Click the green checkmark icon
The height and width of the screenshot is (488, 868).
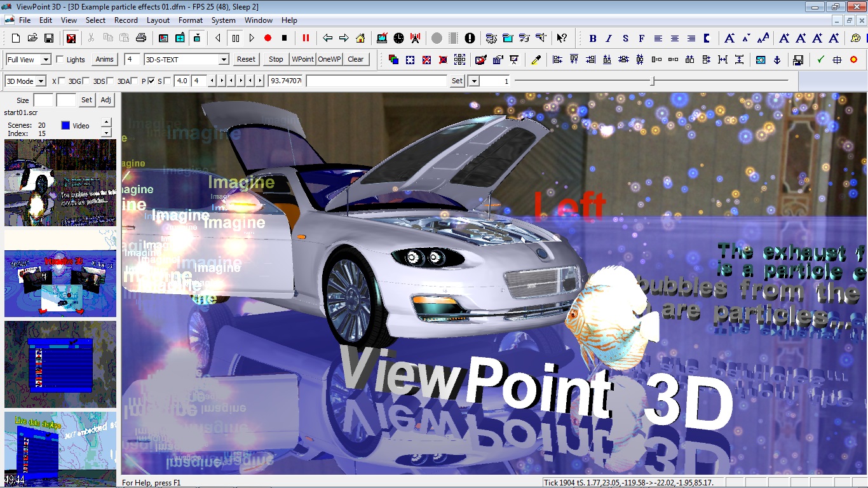(820, 60)
